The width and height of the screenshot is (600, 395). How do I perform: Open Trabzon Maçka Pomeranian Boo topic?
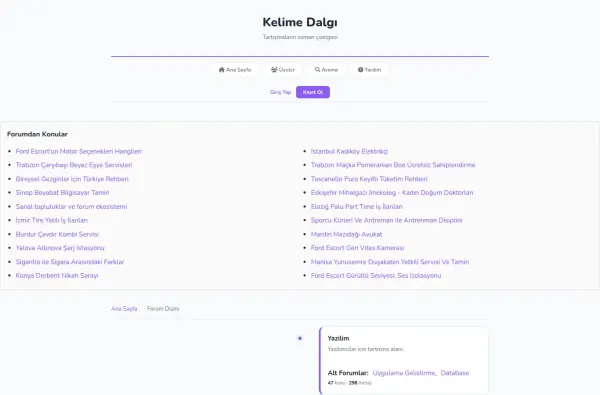(393, 165)
